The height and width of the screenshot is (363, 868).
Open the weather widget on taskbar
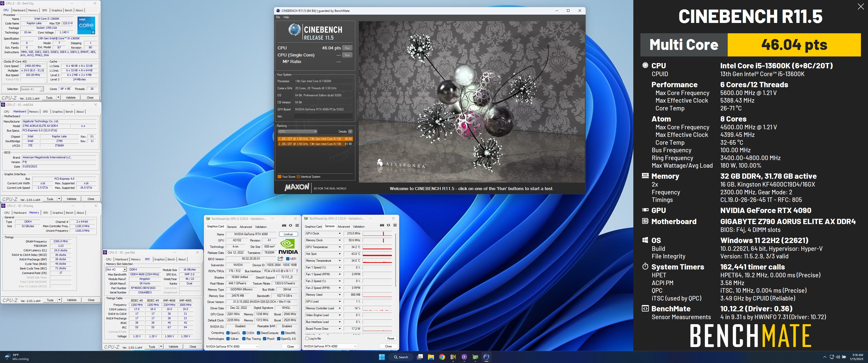16,357
